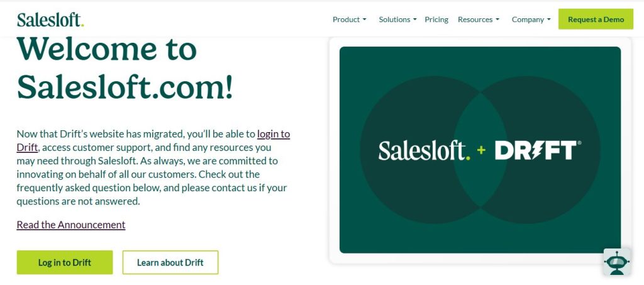Click the Salesloft + Drift banner image
The image size is (644, 285).
tap(480, 150)
